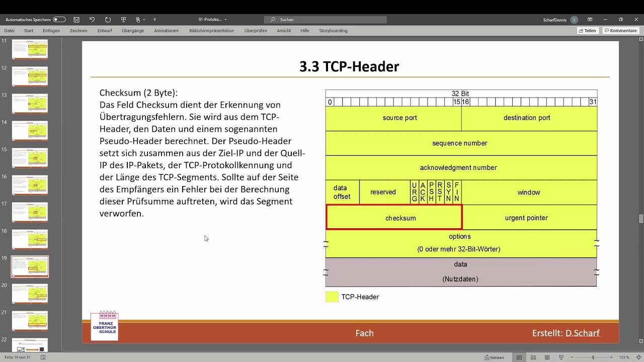Select slide 21 thumbnail

[30, 321]
